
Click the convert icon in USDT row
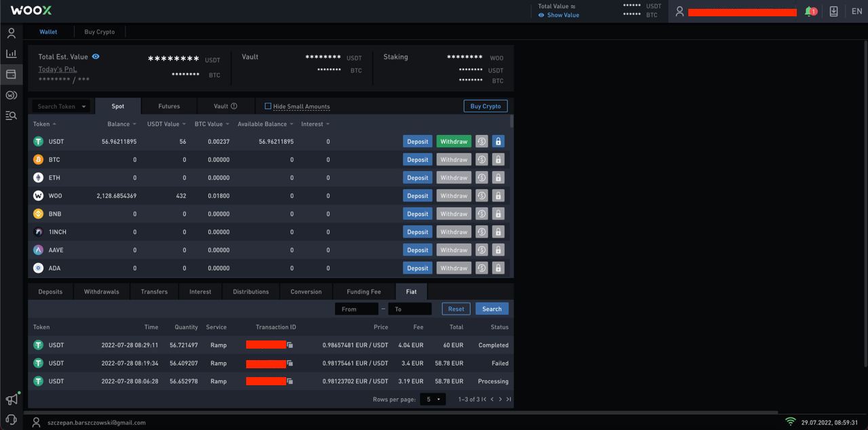[x=481, y=142]
